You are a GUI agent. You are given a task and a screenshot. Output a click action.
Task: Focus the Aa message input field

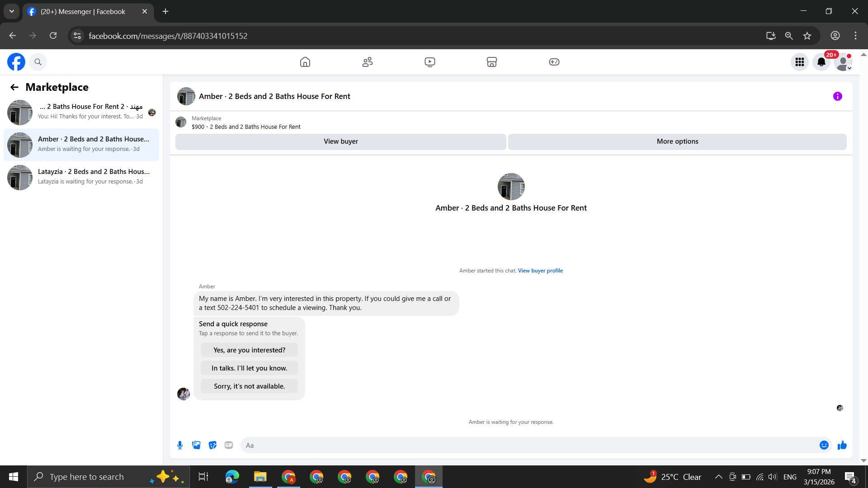click(x=529, y=445)
